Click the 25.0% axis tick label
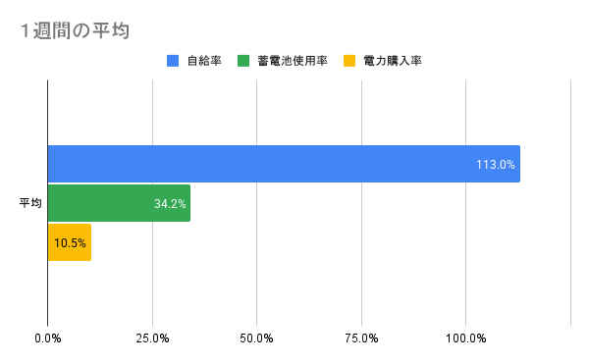Viewport: 589px width, 364px height. (x=152, y=338)
